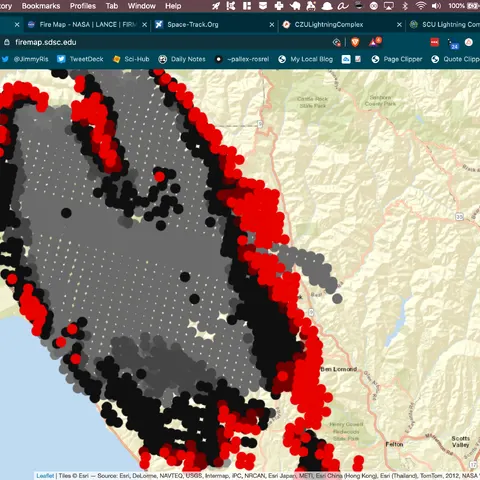
Task: Click the medical cross menu bar icon
Action: pos(279,6)
